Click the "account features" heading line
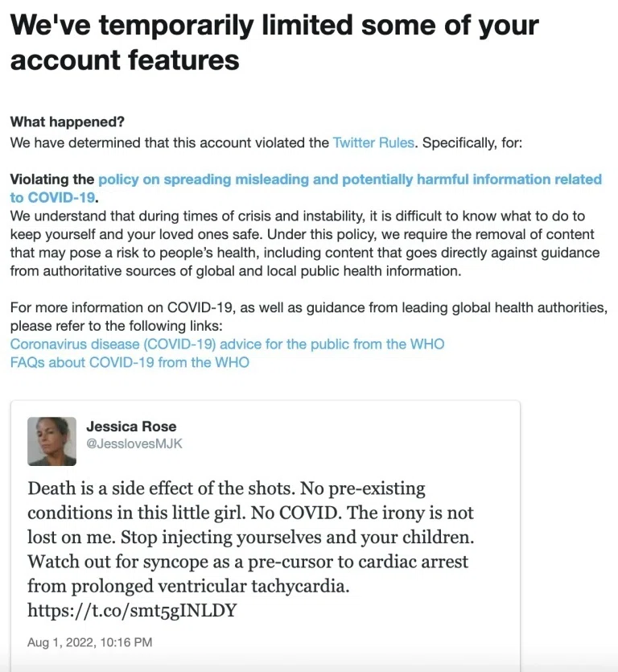 [x=125, y=60]
